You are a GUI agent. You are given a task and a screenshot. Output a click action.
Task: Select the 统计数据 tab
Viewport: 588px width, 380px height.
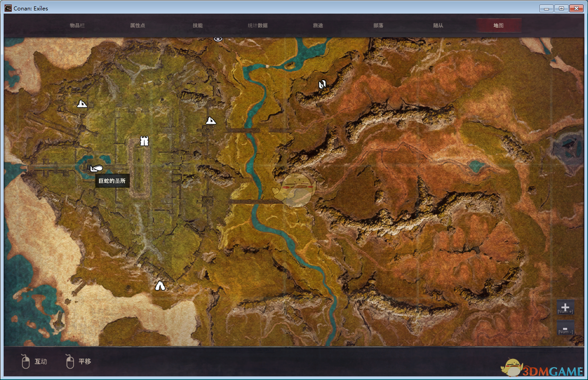click(258, 25)
